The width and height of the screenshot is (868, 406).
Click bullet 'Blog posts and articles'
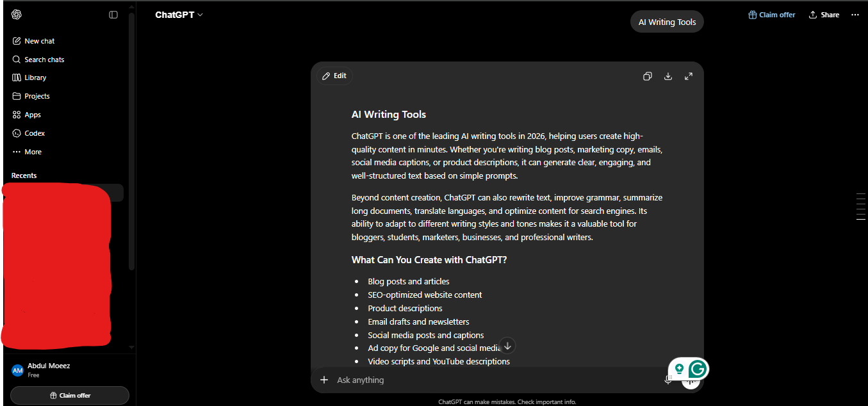pyautogui.click(x=409, y=281)
